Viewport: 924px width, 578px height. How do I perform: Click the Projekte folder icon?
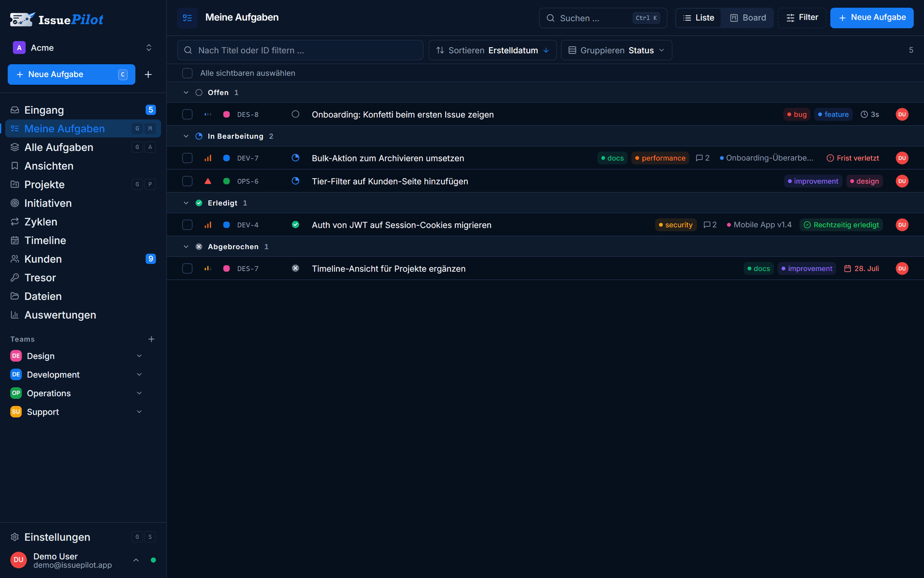[x=15, y=184]
